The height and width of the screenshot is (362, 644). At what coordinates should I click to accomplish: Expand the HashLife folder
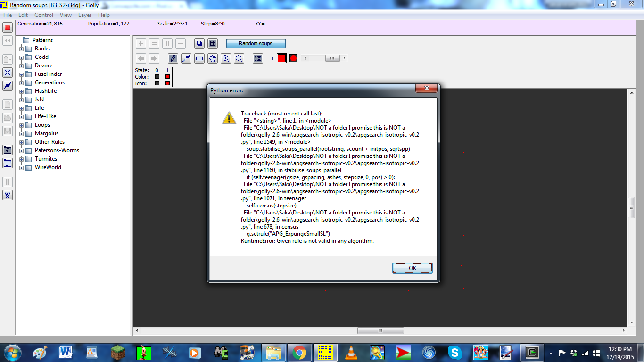coord(21,91)
